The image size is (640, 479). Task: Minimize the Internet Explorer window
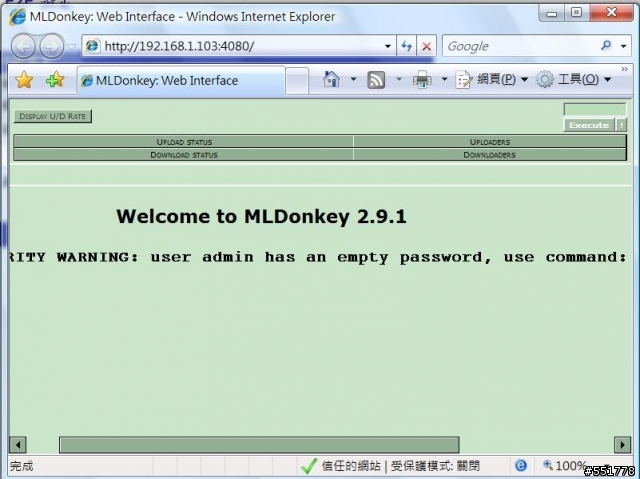(551, 13)
